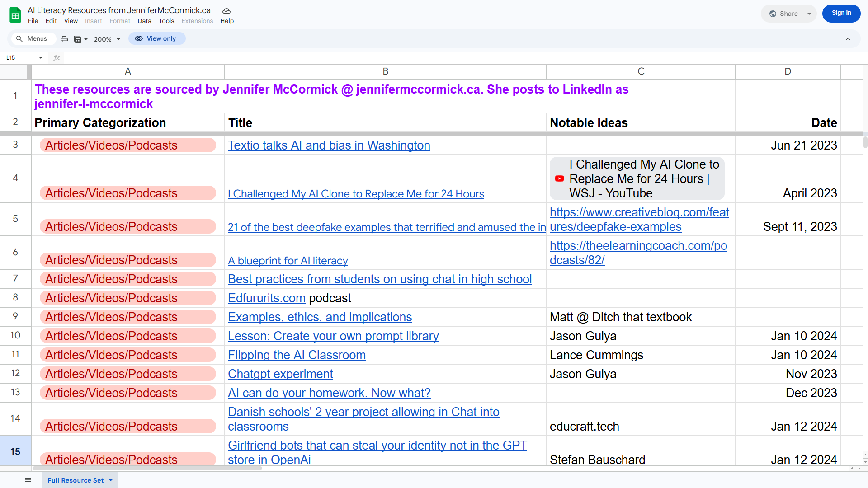Open the Chatgpt experiment link
868x488 pixels.
pos(280,374)
